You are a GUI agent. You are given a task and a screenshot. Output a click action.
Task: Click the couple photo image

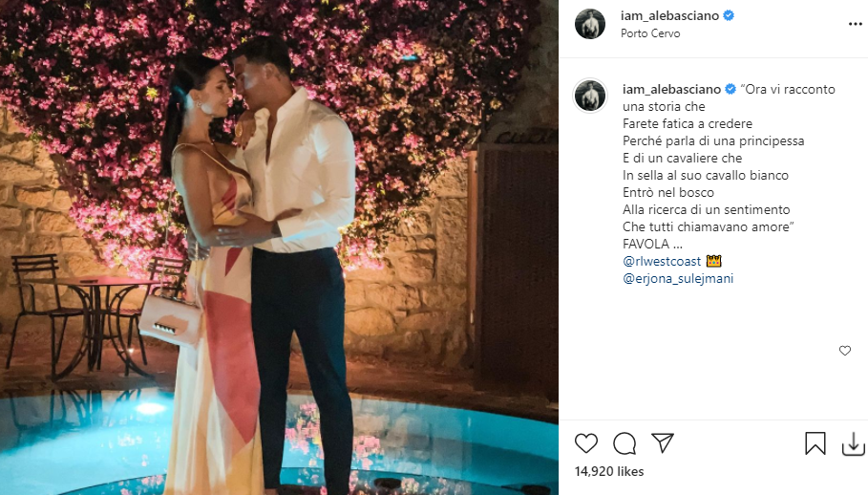pyautogui.click(x=279, y=247)
